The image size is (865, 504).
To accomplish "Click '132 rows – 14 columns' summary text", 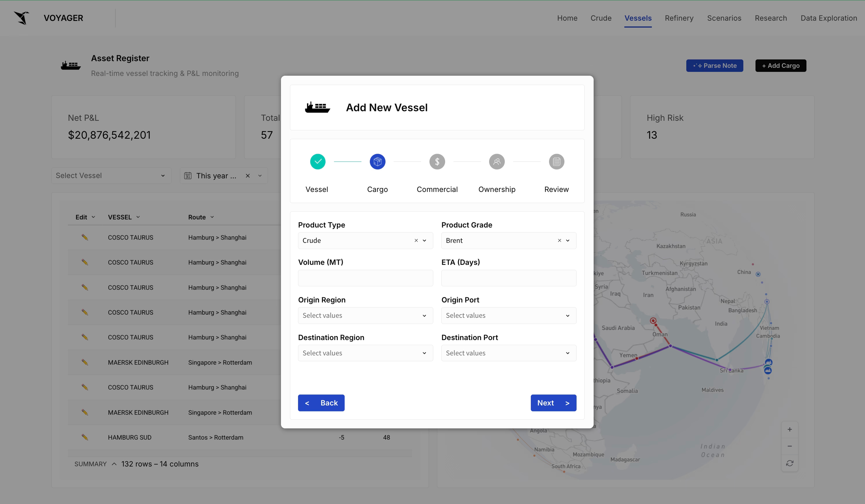I will (160, 464).
